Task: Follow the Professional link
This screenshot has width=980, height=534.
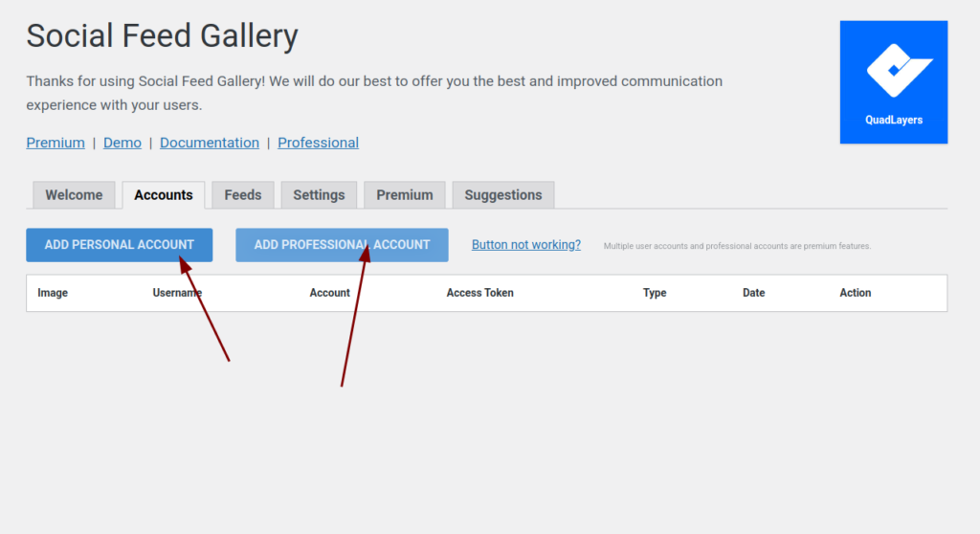Action: tap(318, 143)
